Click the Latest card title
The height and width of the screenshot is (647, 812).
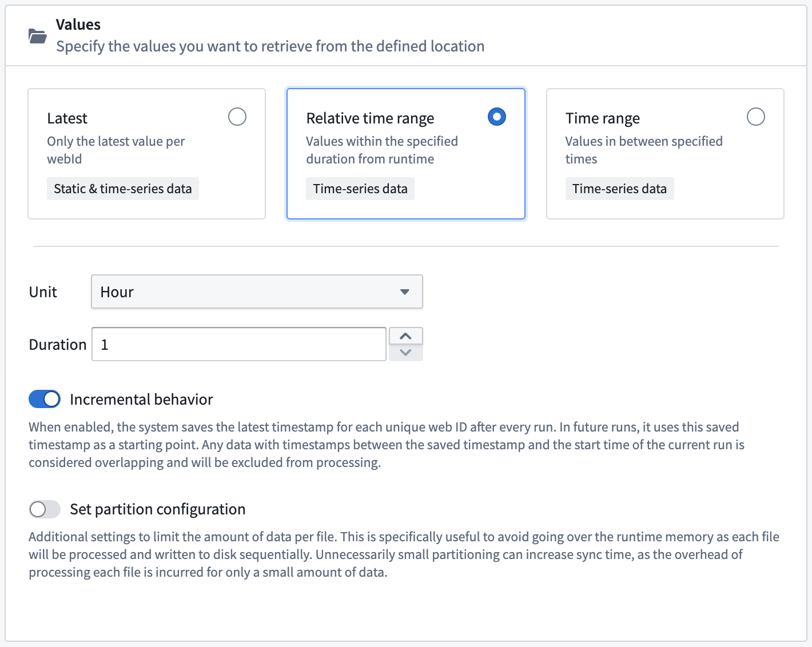(67, 118)
